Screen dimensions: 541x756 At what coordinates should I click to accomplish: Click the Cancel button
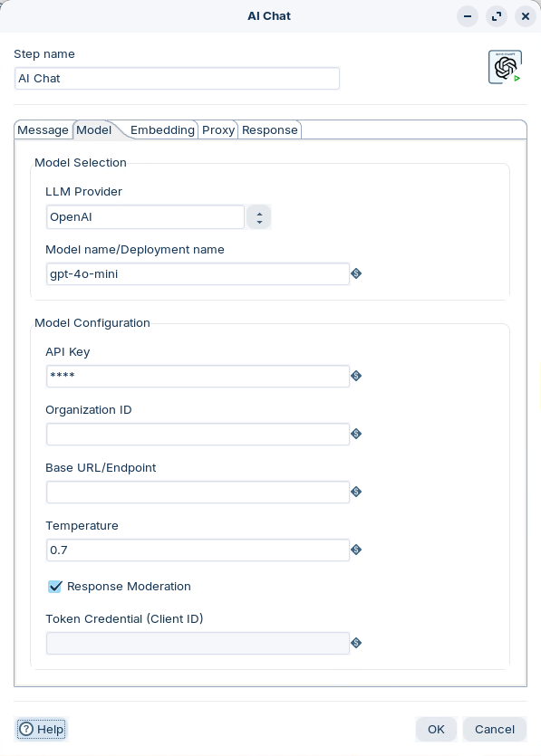(495, 729)
